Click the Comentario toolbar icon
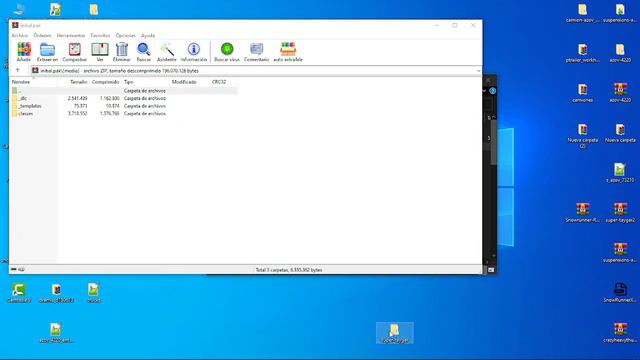This screenshot has width=640, height=360. [x=256, y=52]
